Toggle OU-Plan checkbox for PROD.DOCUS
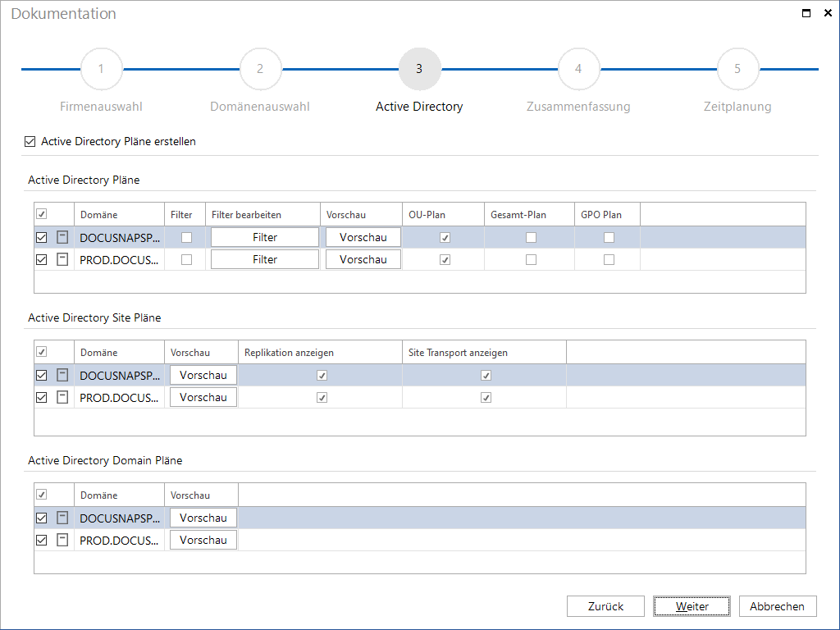The image size is (840, 630). [445, 259]
